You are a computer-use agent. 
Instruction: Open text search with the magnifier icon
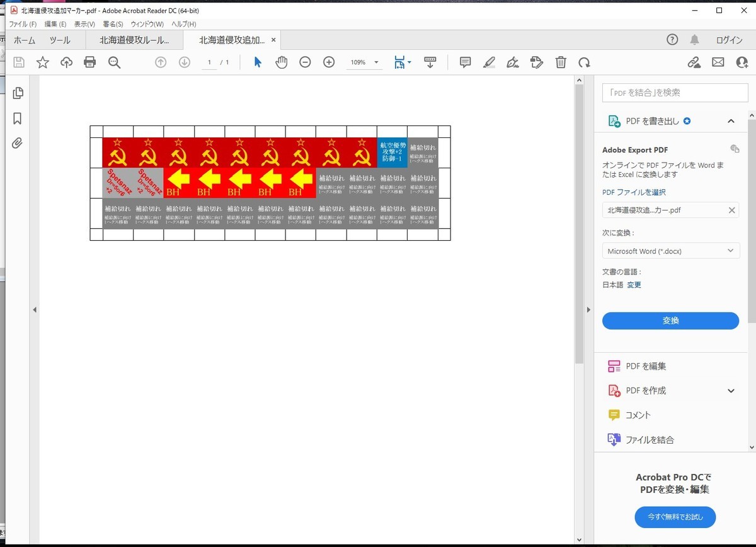click(114, 62)
